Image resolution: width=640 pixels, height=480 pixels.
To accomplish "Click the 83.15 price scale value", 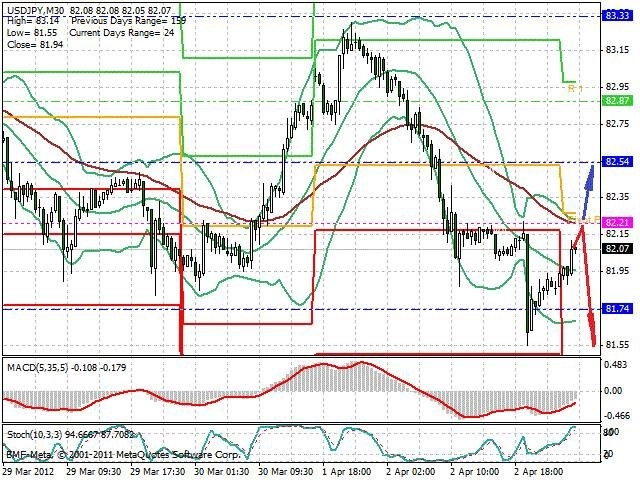I will tap(617, 50).
